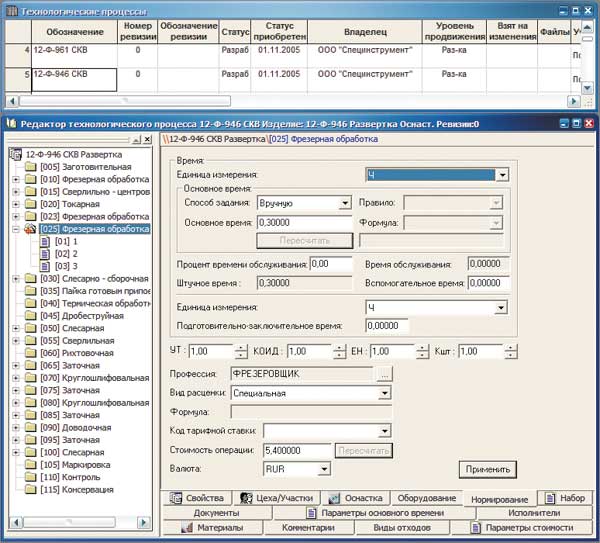This screenshot has width=600, height=543.
Task: Click the Обозначение column header
Action: click(75, 32)
